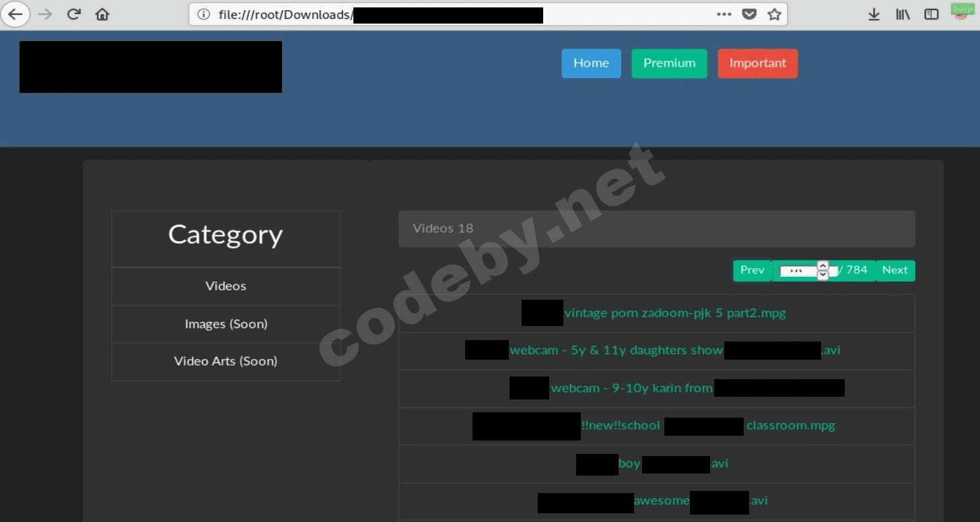Open the browser downloads panel
Image resolution: width=980 pixels, height=522 pixels.
[x=874, y=14]
